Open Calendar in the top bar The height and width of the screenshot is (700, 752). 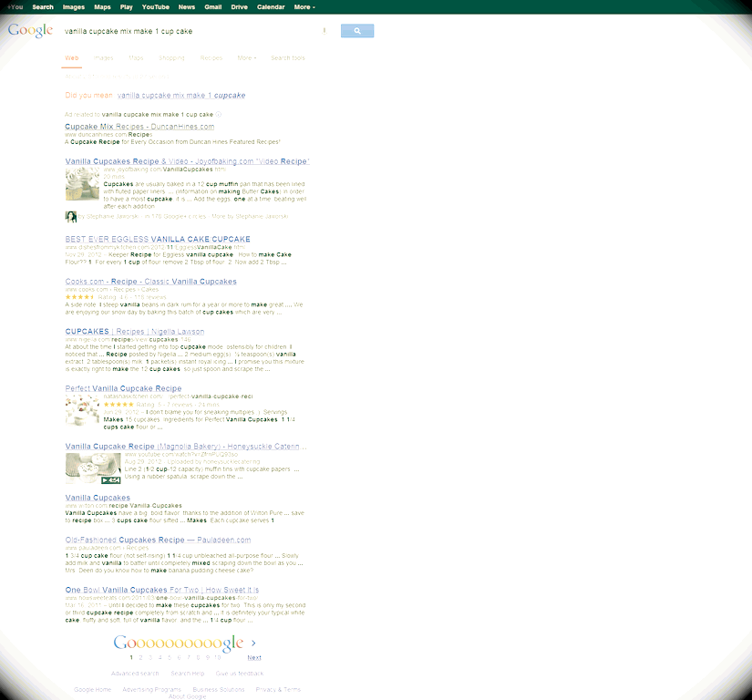(271, 7)
